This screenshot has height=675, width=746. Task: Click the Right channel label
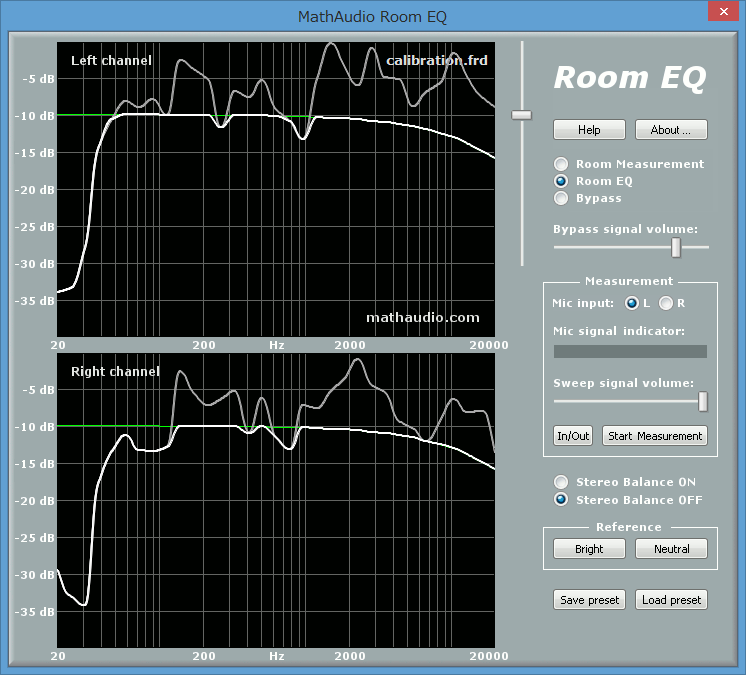tap(115, 372)
